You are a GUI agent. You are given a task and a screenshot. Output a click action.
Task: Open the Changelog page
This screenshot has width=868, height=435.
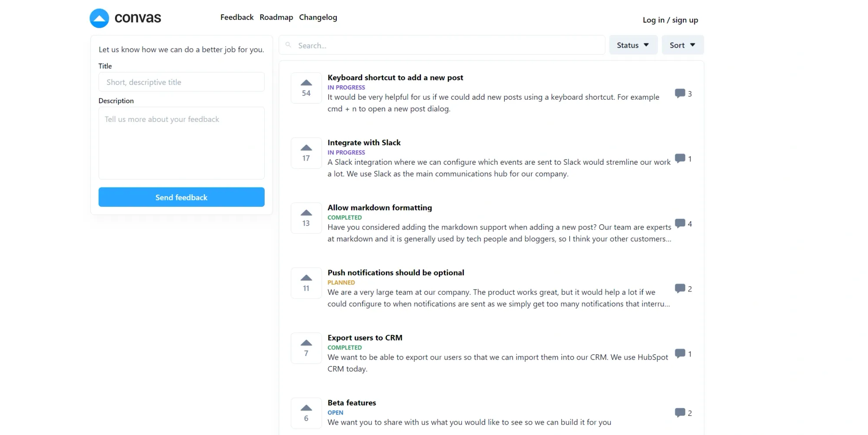pos(318,17)
